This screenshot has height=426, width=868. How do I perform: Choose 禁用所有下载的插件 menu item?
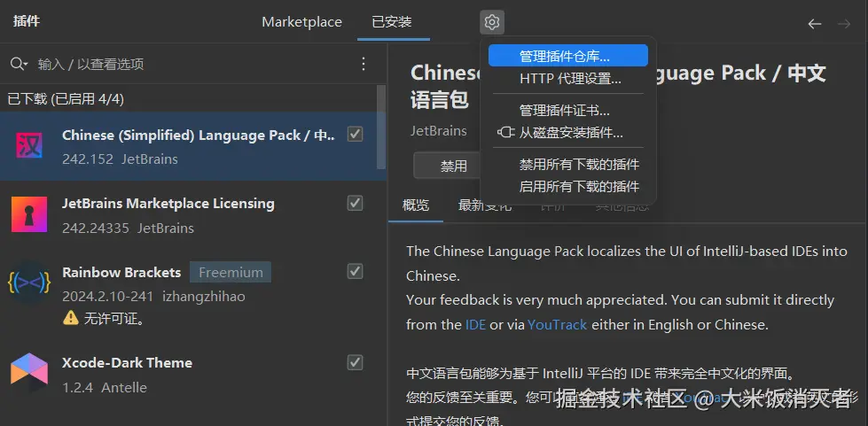click(x=568, y=165)
